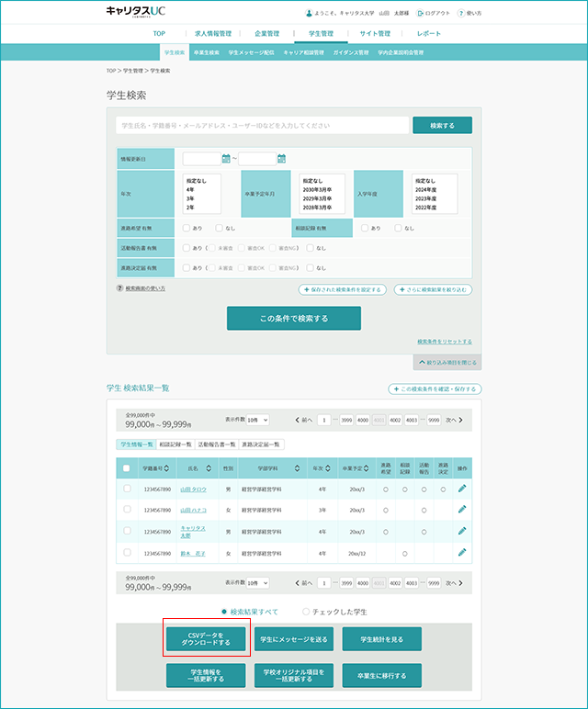Open the bottom 表示件数 dropdown
588x709 pixels.
258,583
